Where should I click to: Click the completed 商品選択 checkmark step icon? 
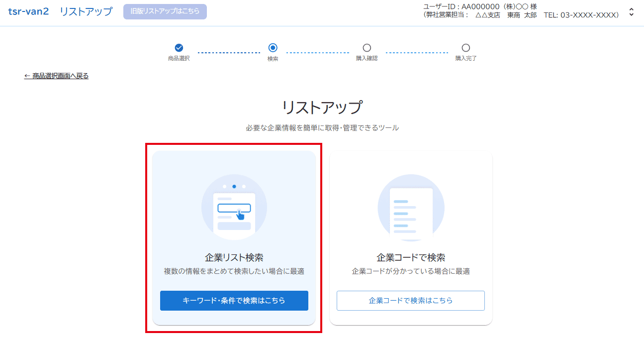pyautogui.click(x=179, y=48)
